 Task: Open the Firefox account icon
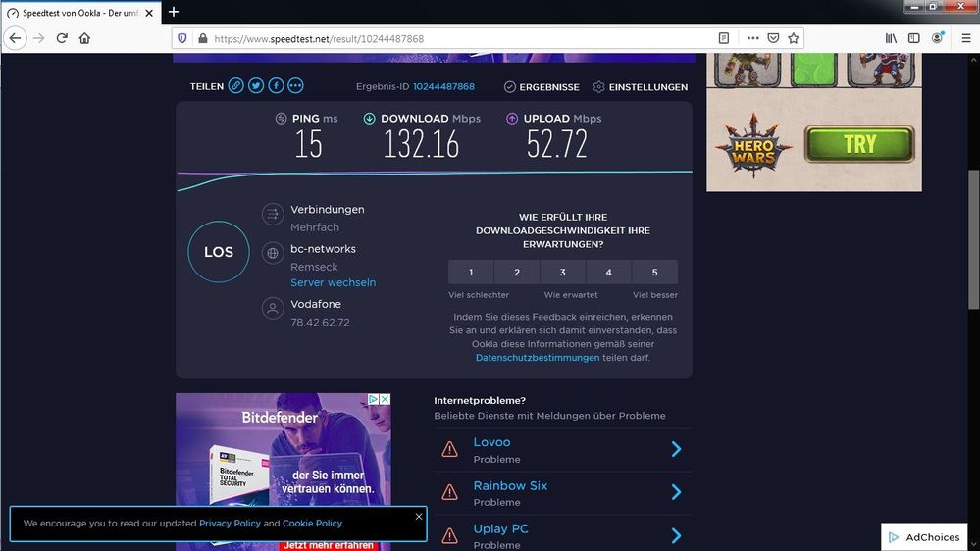pos(937,38)
